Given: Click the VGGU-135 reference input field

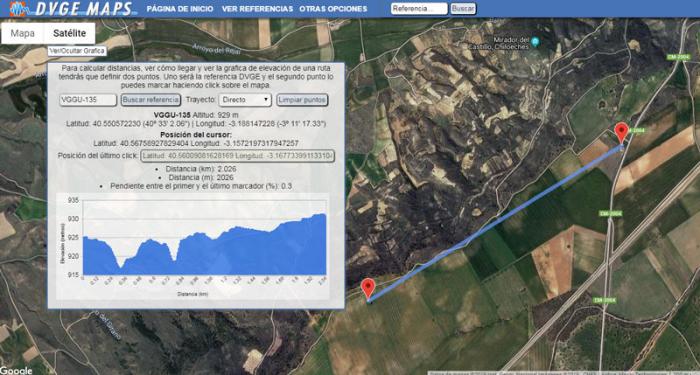Looking at the screenshot, I should click(x=88, y=100).
